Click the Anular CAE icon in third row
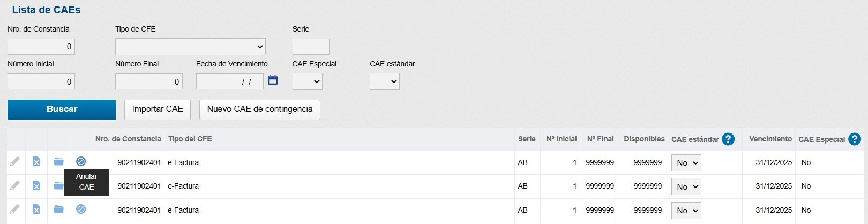The image size is (868, 224). tap(81, 209)
